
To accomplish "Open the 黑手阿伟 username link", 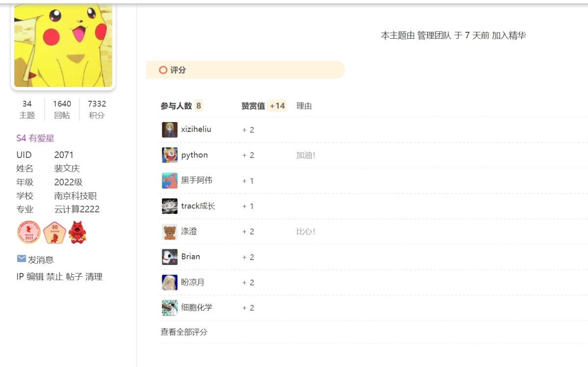I will tap(197, 180).
